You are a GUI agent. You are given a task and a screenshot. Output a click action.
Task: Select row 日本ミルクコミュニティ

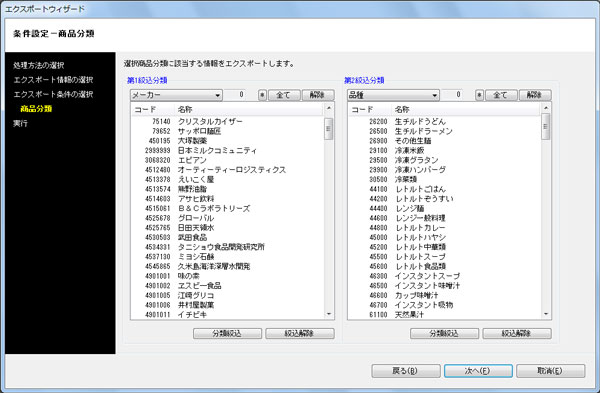coord(227,150)
